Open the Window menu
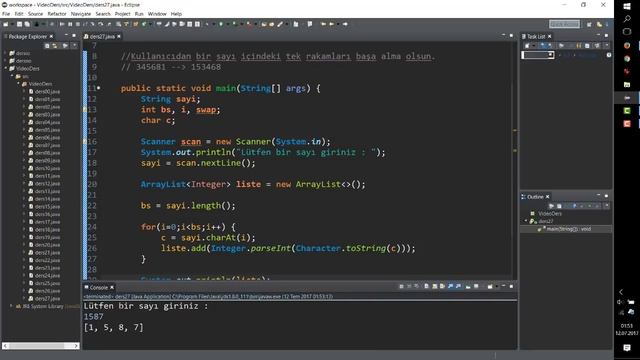Image resolution: width=640 pixels, height=360 pixels. pos(157,14)
